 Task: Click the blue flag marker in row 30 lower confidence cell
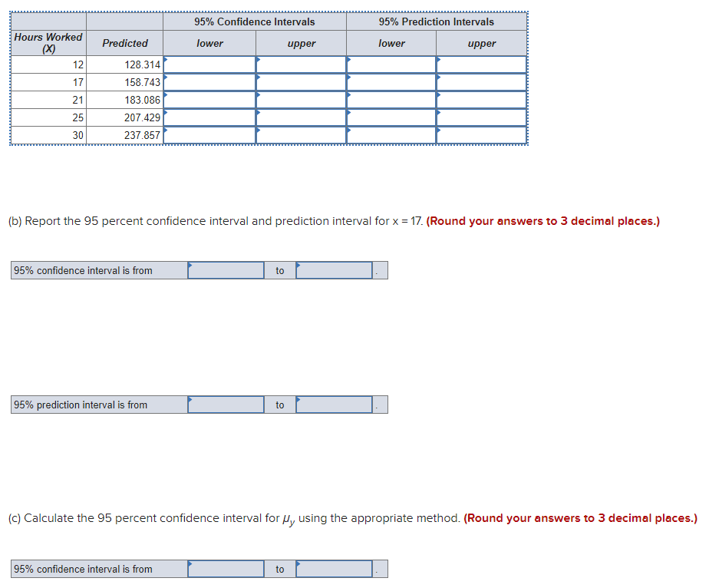[167, 130]
